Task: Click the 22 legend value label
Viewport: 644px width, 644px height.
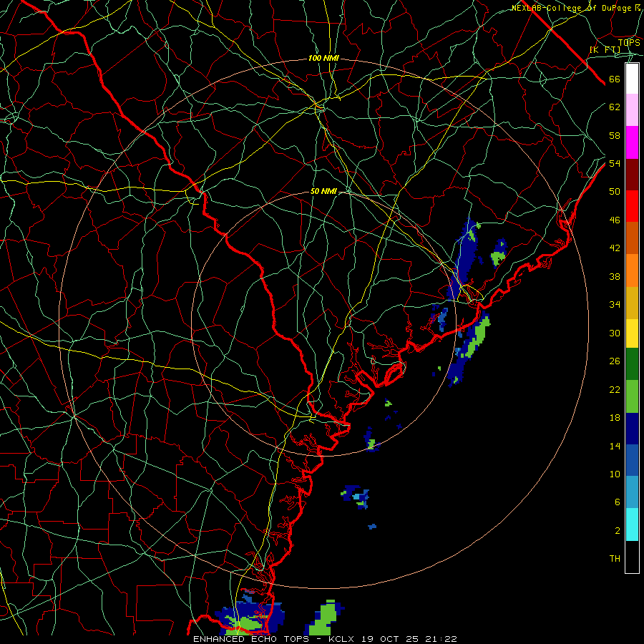Action: (x=615, y=390)
